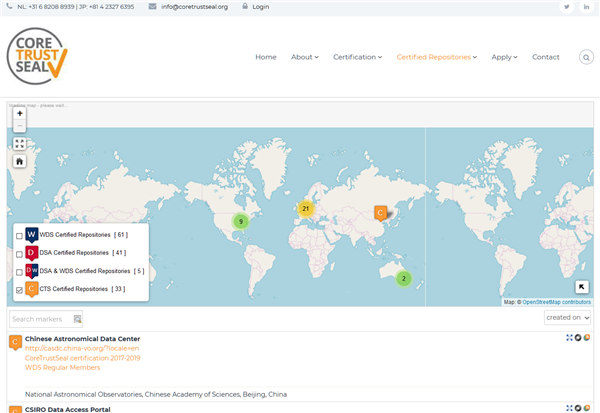The width and height of the screenshot is (600, 413).
Task: Check the DSA Certified Repositories box
Action: tap(19, 253)
